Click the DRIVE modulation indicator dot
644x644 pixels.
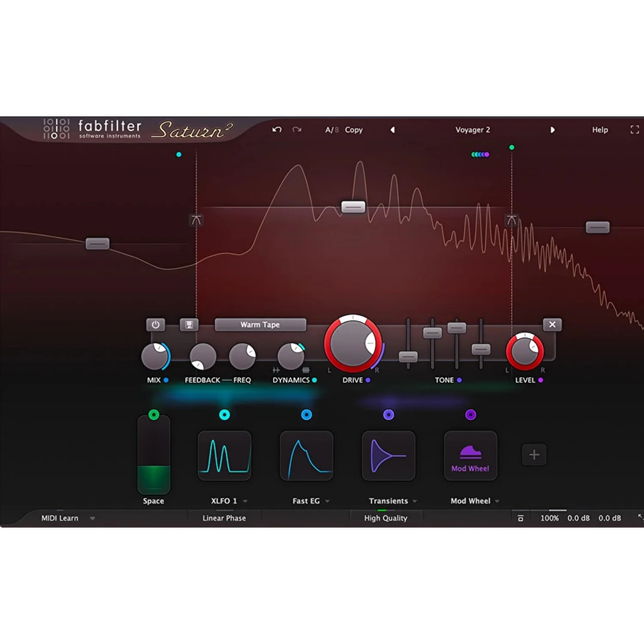(368, 380)
